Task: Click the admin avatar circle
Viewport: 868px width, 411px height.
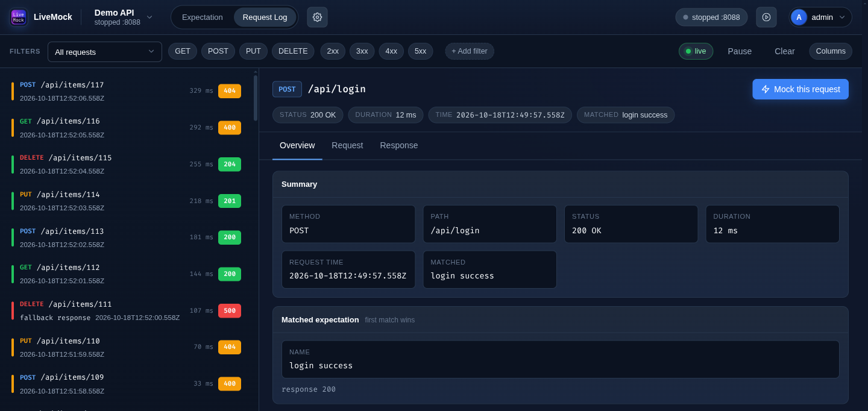Action: point(799,17)
